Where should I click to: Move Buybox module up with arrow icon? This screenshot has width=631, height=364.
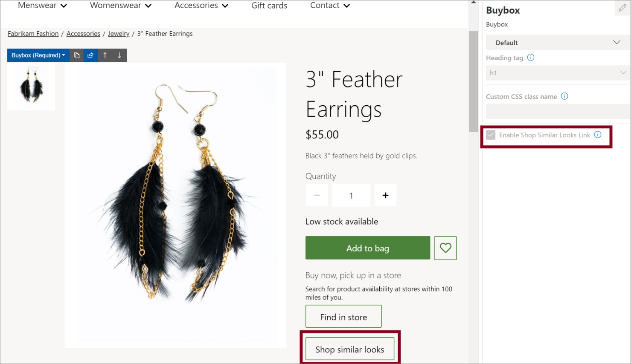coord(105,55)
